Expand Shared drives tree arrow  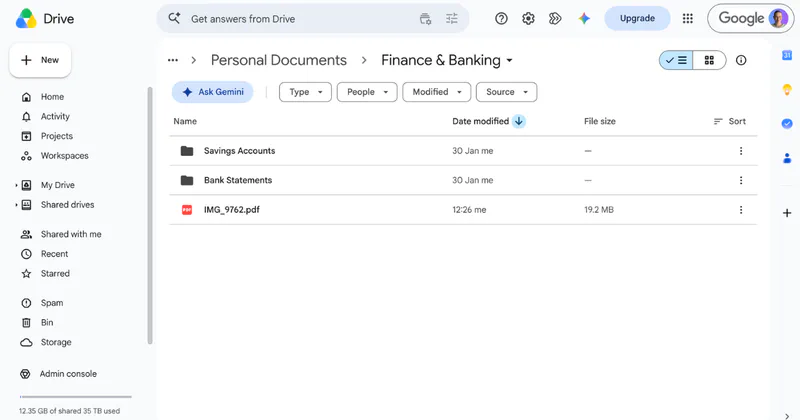pyautogui.click(x=16, y=205)
